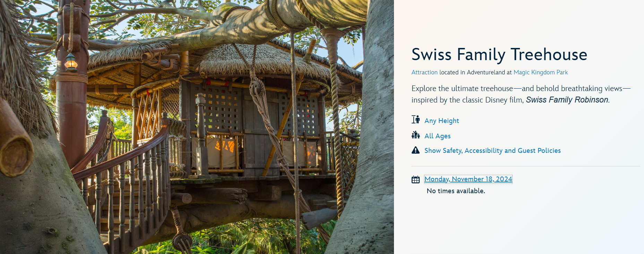Select the All Ages link
644x254 pixels.
437,136
